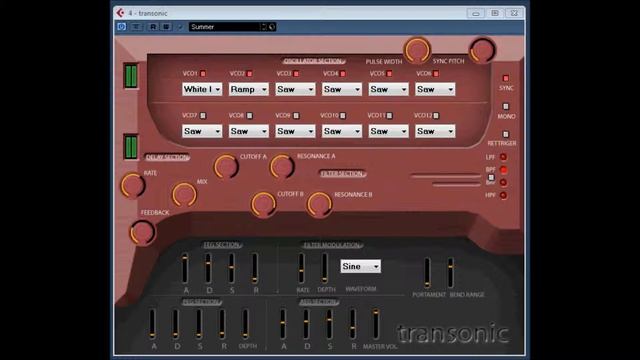Viewport: 640px width, 360px height.
Task: Click the Cutoff A knob
Action: coord(226,167)
